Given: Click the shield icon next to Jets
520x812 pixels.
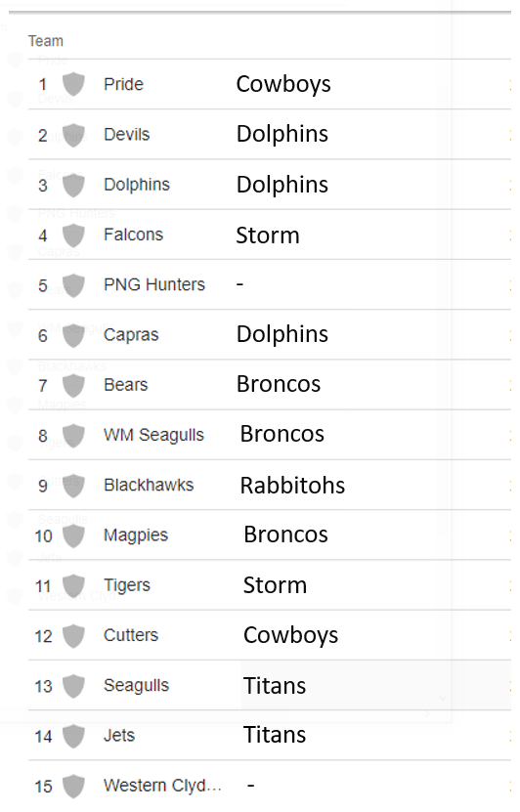Looking at the screenshot, I should coord(73,736).
